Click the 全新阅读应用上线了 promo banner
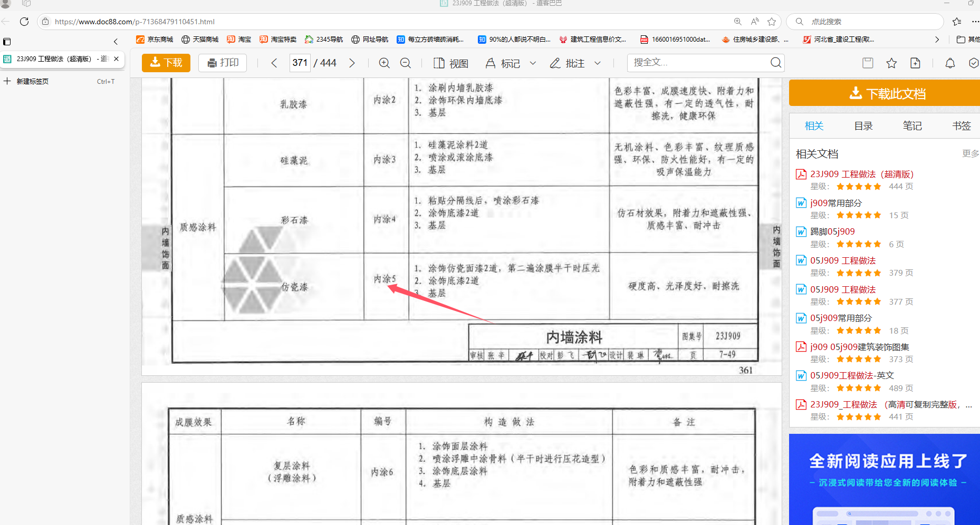Screen dimensions: 980x525 click(x=885, y=479)
